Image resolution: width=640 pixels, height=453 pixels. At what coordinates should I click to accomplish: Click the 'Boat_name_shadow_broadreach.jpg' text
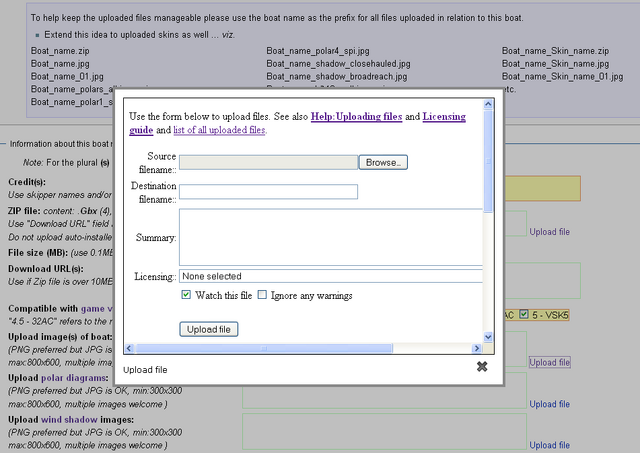(337, 76)
